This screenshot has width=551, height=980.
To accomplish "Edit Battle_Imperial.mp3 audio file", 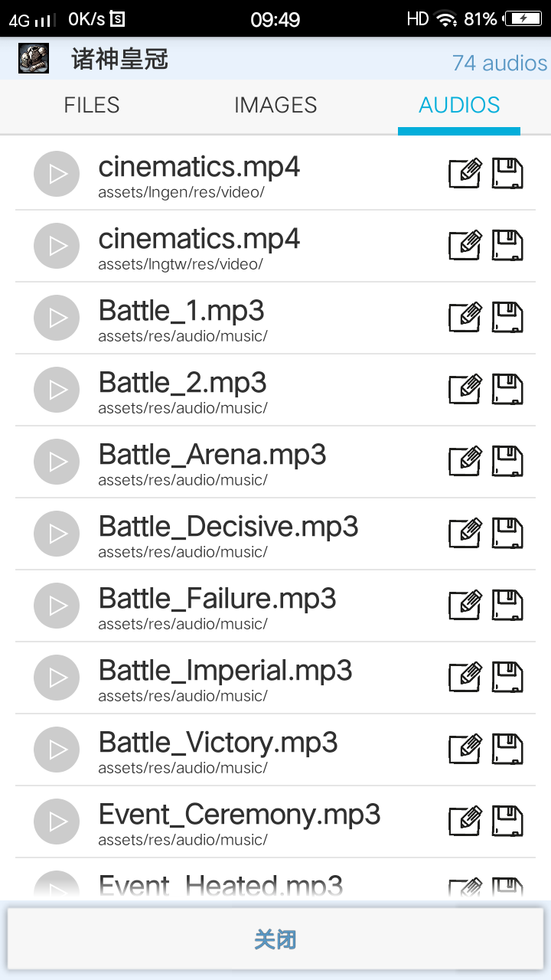I will 465,678.
